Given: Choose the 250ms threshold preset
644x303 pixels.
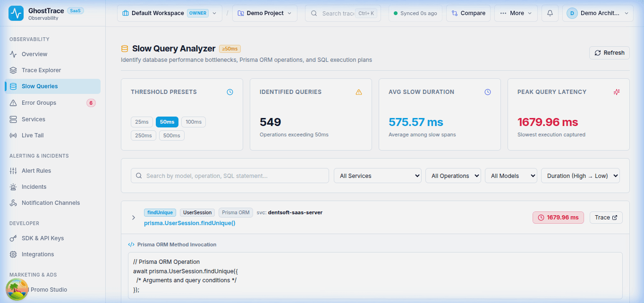Looking at the screenshot, I should click(x=144, y=135).
